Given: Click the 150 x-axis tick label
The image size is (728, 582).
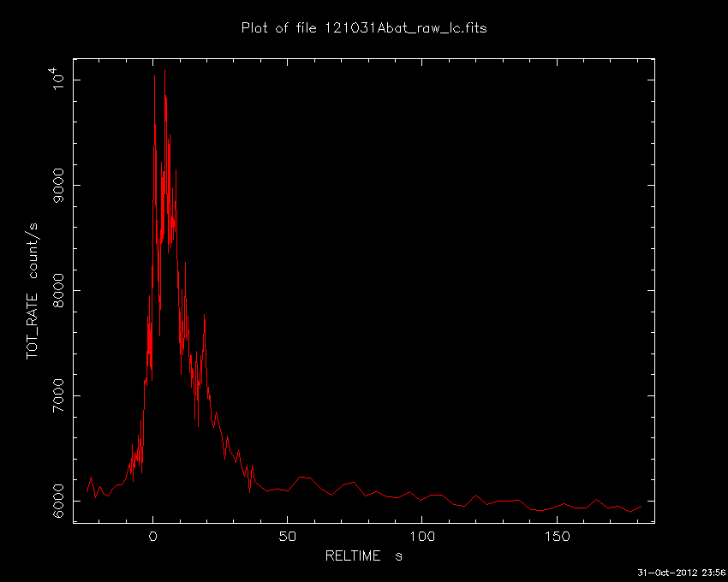Looking at the screenshot, I should click(557, 537).
